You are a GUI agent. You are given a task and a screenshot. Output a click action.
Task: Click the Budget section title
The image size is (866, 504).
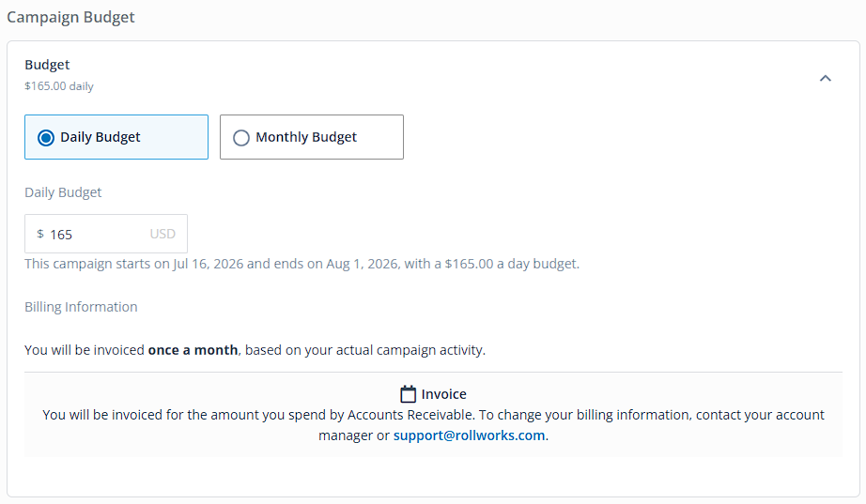pyautogui.click(x=47, y=65)
